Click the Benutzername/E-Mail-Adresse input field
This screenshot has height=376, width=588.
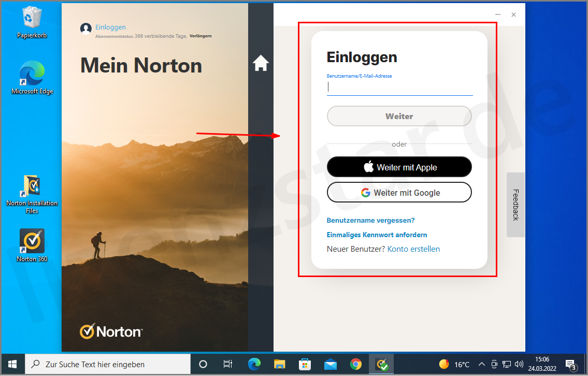399,87
